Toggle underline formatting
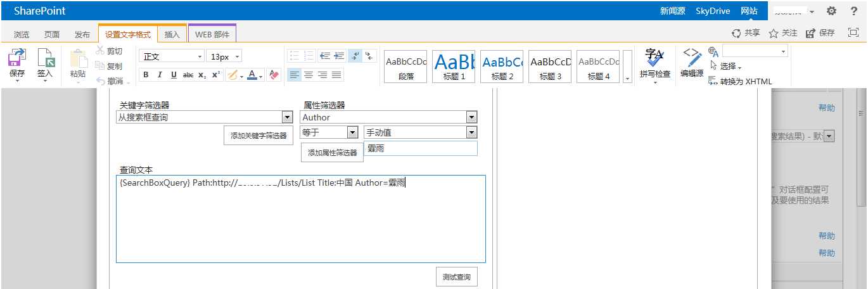 click(x=174, y=75)
